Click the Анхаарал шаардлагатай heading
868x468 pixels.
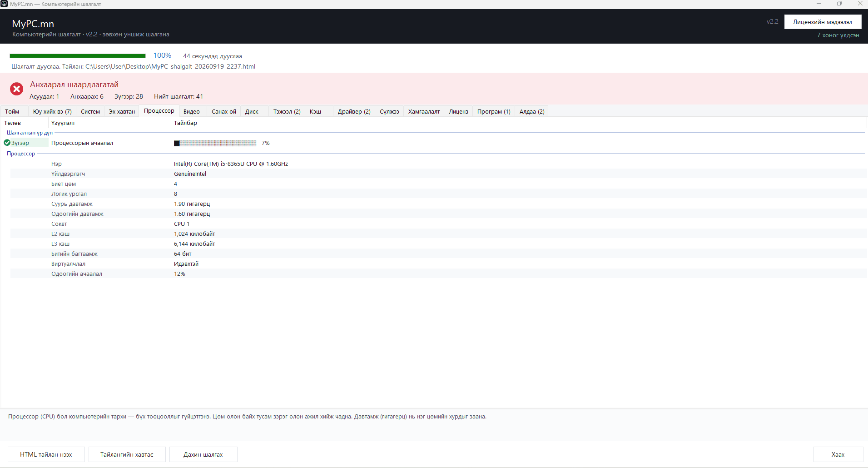pos(74,85)
